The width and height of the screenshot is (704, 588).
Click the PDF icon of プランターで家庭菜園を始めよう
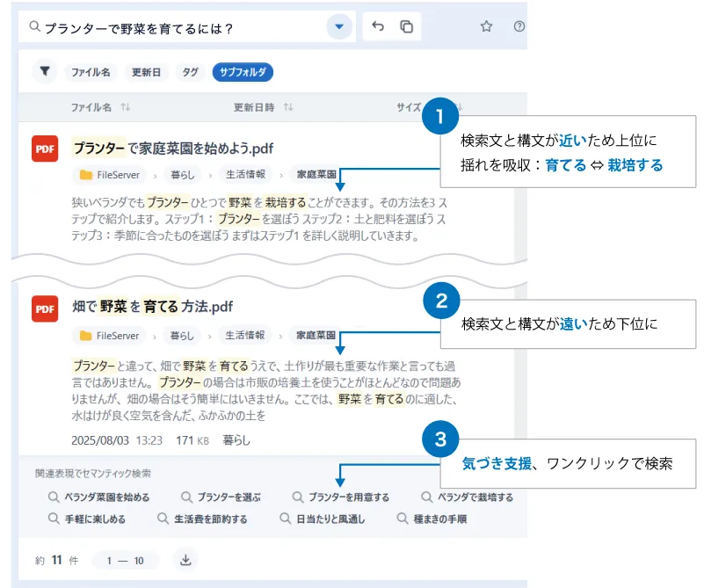46,149
